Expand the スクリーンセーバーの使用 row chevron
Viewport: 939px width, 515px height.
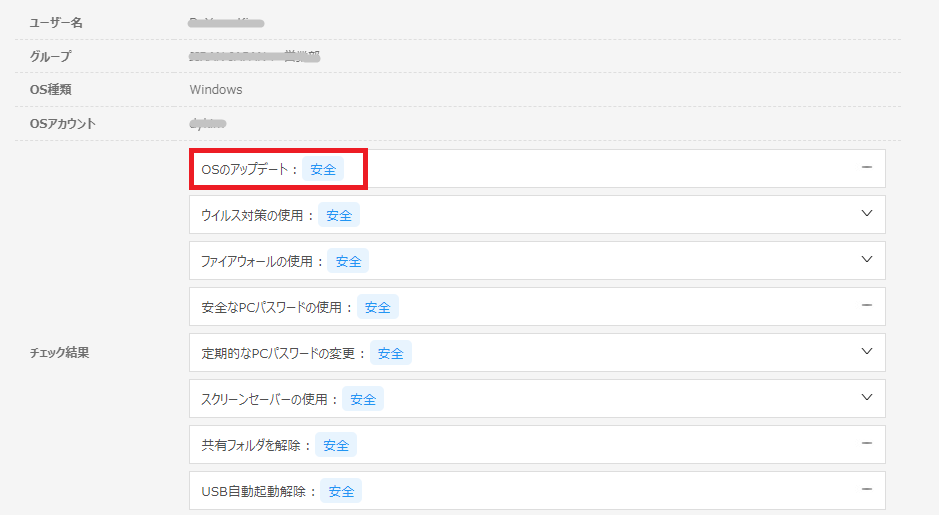pyautogui.click(x=867, y=398)
